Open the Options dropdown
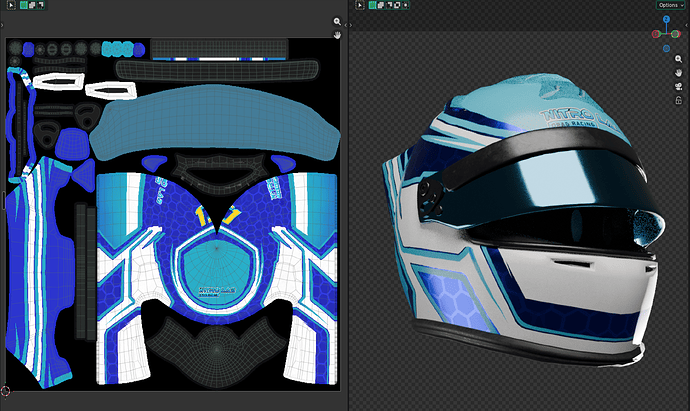The image size is (690, 411). point(671,5)
